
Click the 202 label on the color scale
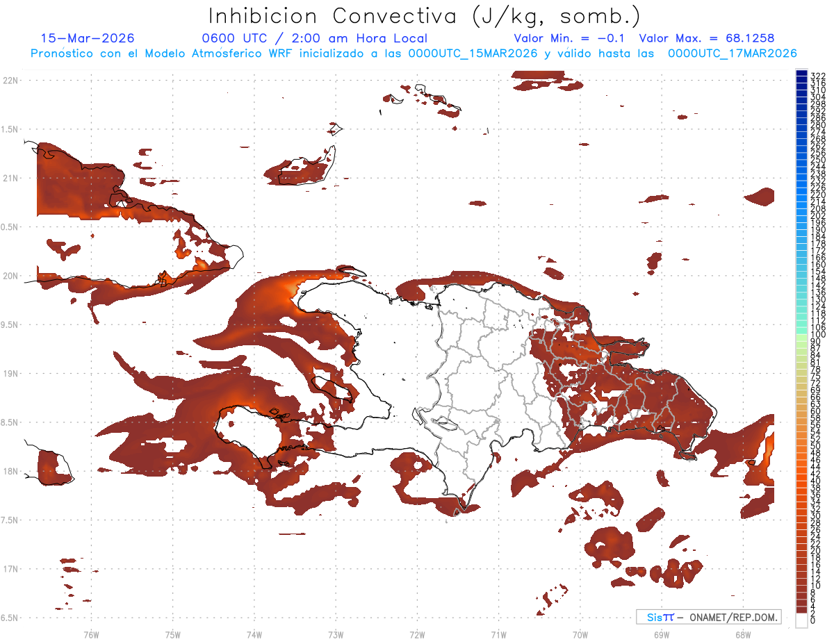click(x=817, y=215)
